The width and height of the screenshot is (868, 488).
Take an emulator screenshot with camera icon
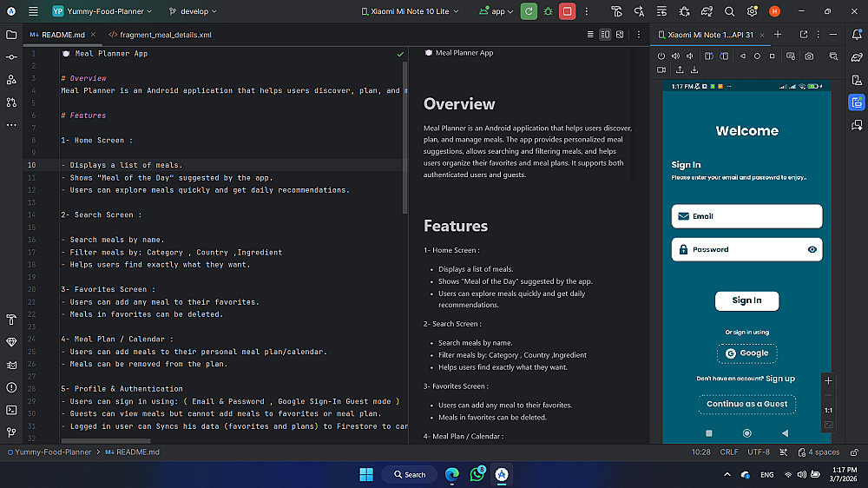click(x=809, y=56)
